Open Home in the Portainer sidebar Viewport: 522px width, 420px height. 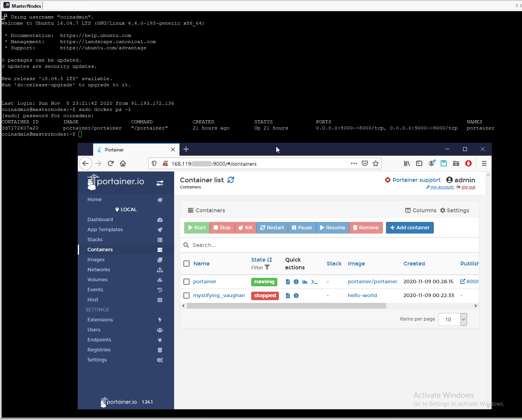coord(126,200)
